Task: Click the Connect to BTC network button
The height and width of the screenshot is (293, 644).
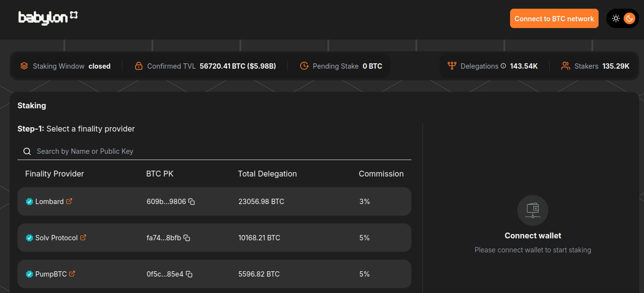Action: (554, 18)
